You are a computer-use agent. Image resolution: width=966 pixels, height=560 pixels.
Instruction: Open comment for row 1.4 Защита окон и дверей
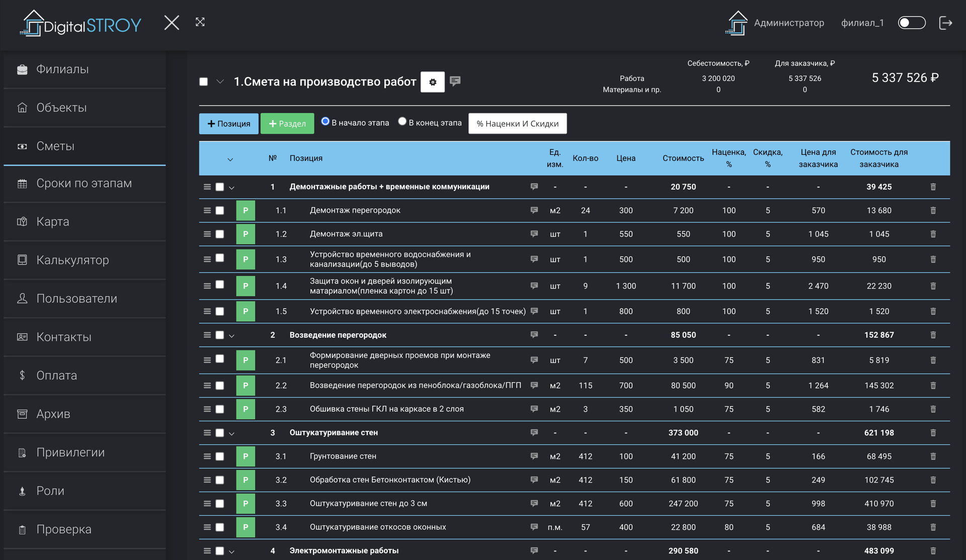point(534,286)
